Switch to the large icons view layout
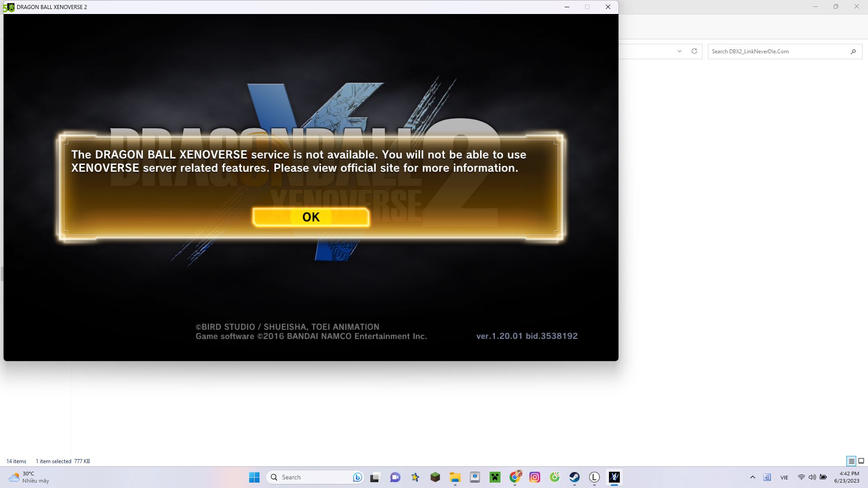 [861, 461]
